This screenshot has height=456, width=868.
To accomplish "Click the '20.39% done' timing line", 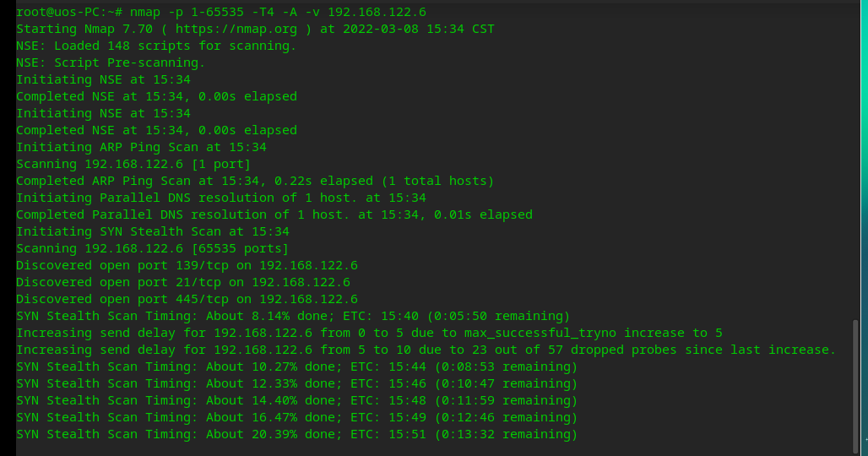I will [x=296, y=434].
